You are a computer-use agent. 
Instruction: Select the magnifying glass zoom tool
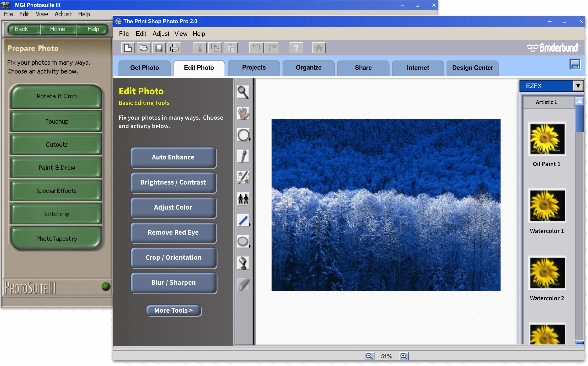243,92
